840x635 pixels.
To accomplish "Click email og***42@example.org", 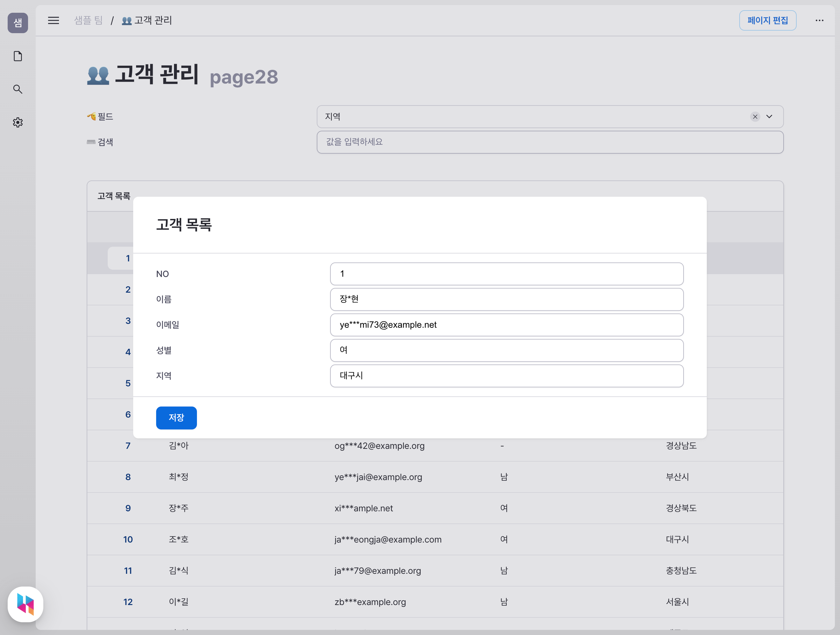I will click(x=379, y=445).
